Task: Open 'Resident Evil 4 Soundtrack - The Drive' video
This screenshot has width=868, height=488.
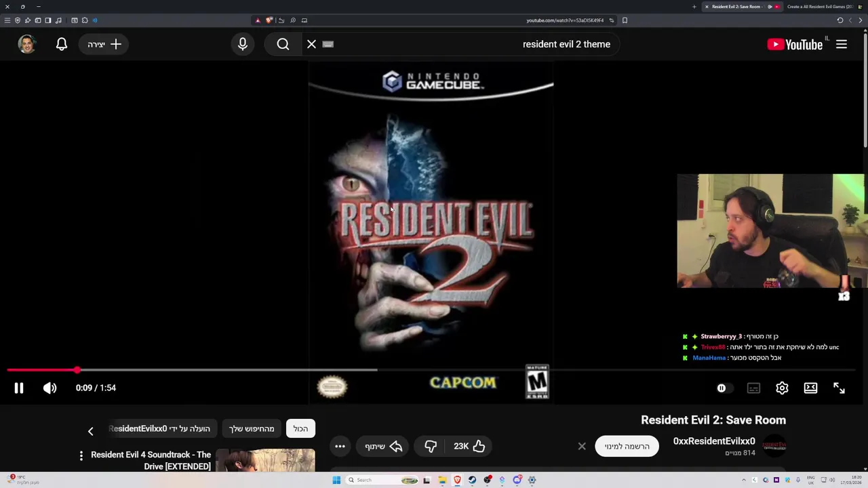Action: click(x=151, y=460)
